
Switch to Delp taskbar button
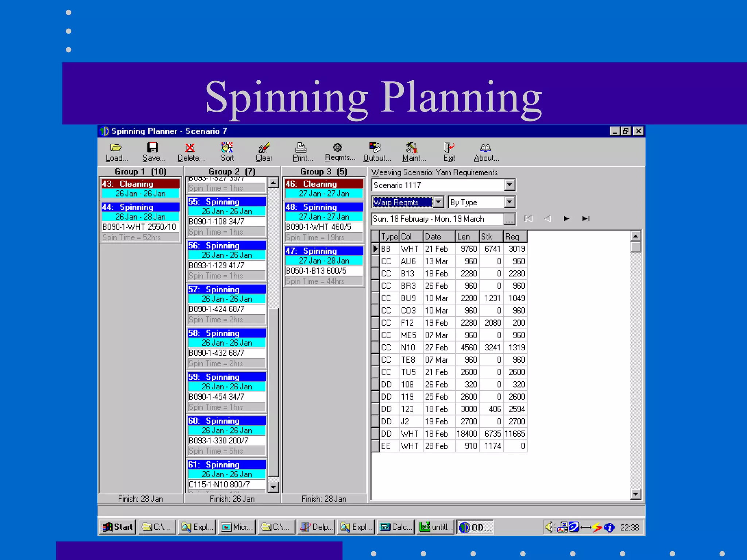click(316, 527)
